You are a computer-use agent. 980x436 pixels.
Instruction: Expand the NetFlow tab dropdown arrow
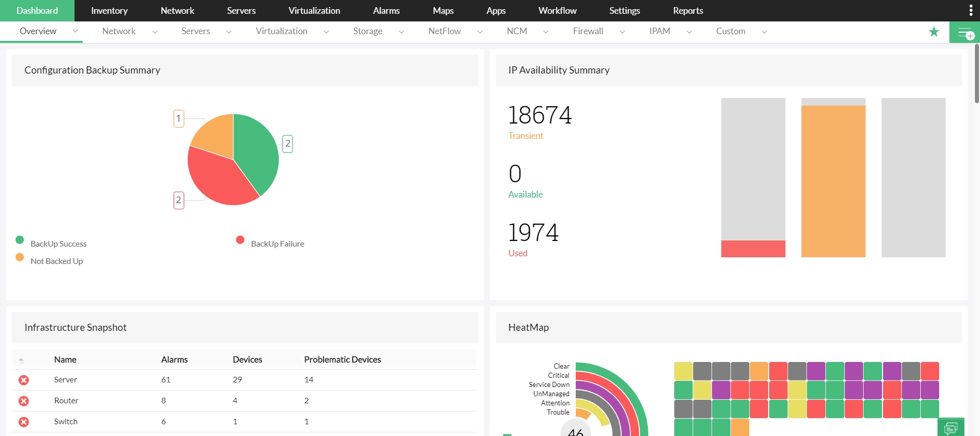(480, 32)
